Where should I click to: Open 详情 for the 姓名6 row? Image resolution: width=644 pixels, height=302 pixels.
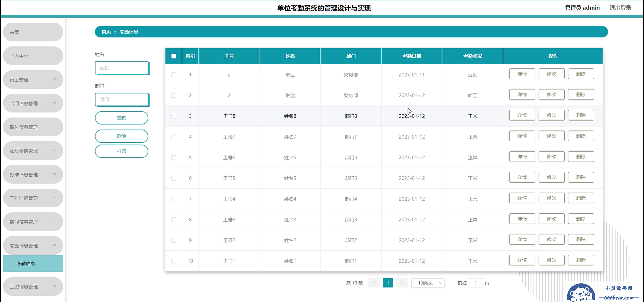pos(522,157)
